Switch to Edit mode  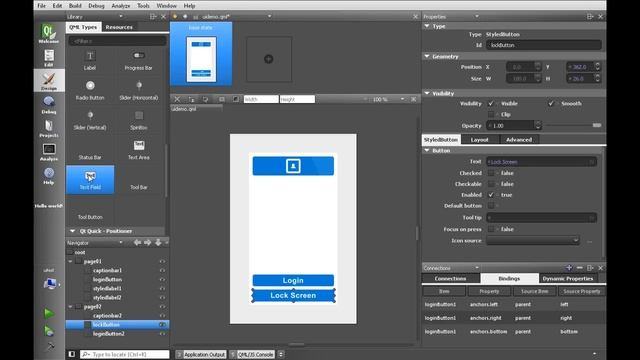pyautogui.click(x=49, y=58)
